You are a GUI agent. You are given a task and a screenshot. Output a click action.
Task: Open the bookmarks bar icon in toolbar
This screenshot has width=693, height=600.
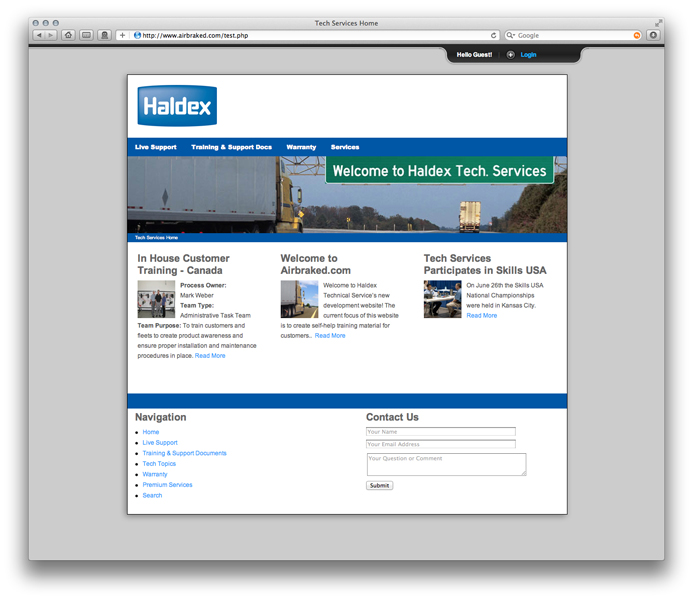coord(86,35)
